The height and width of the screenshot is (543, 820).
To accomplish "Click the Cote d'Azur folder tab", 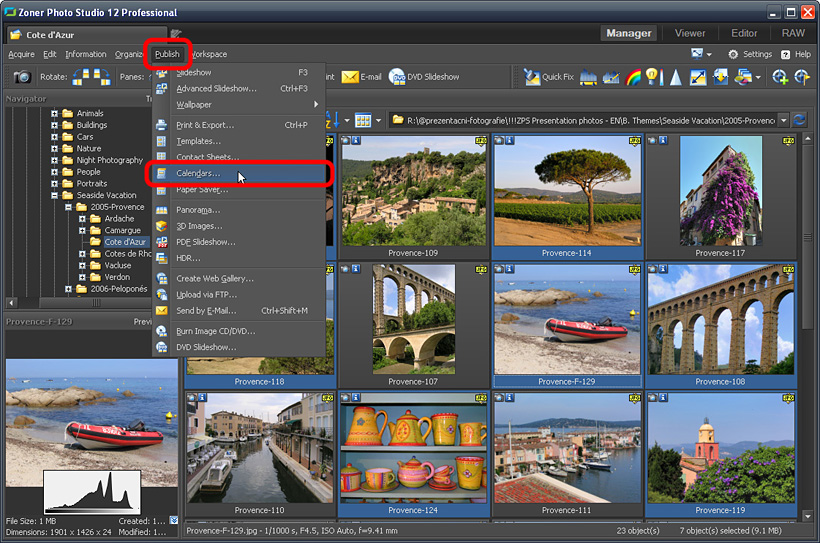I will point(87,35).
